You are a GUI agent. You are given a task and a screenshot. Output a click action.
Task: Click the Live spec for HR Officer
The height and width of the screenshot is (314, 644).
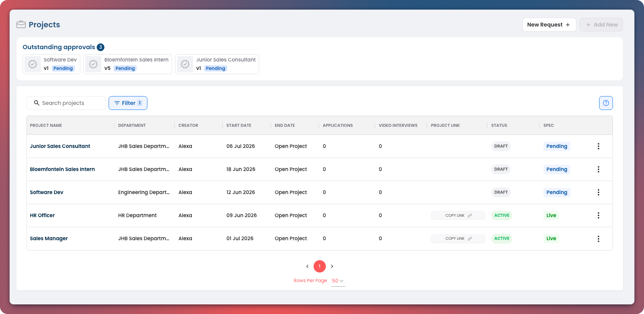551,215
